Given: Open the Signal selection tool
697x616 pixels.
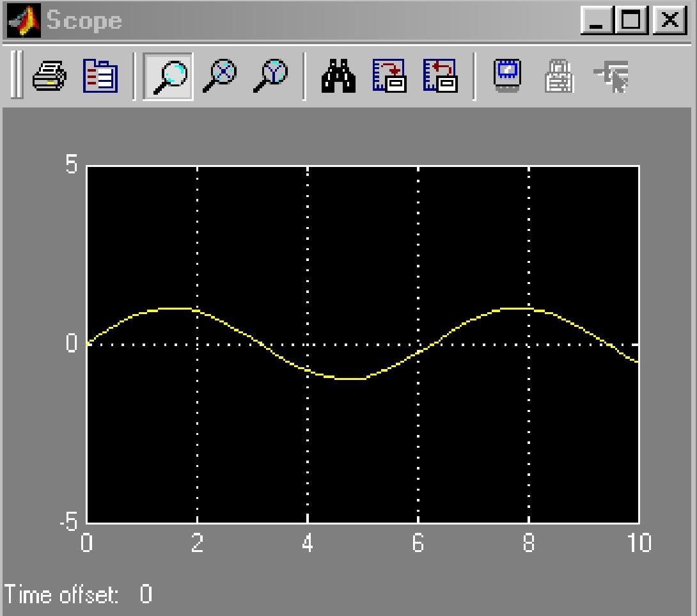Looking at the screenshot, I should tap(611, 77).
